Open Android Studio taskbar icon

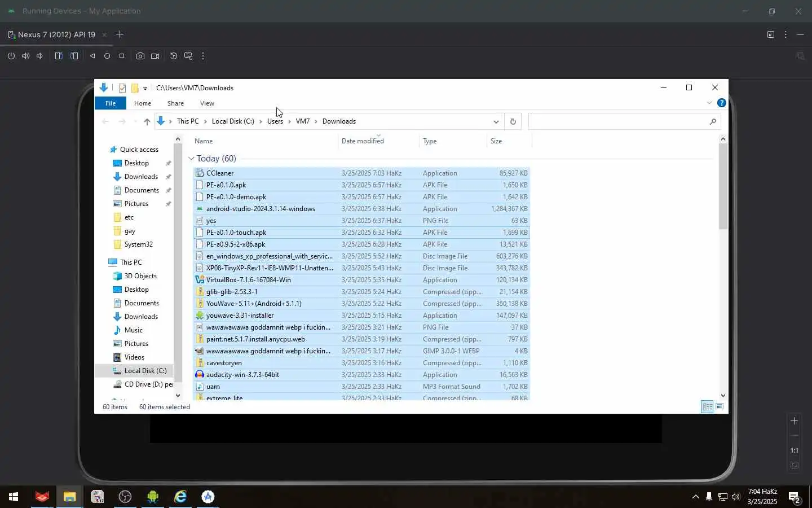208,497
